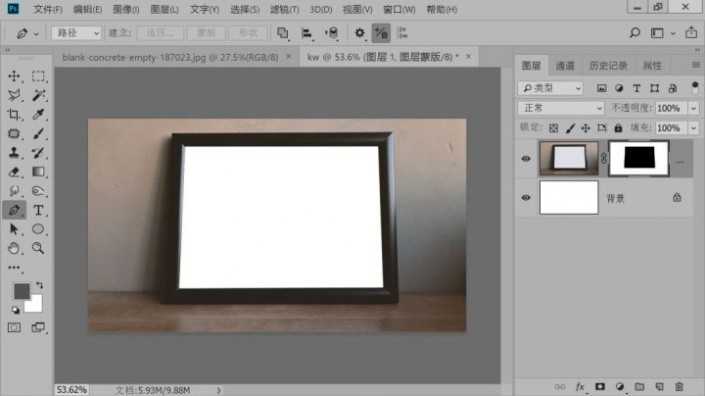Toggle lock transparent pixels
Screen dimensions: 705x396
[553, 129]
